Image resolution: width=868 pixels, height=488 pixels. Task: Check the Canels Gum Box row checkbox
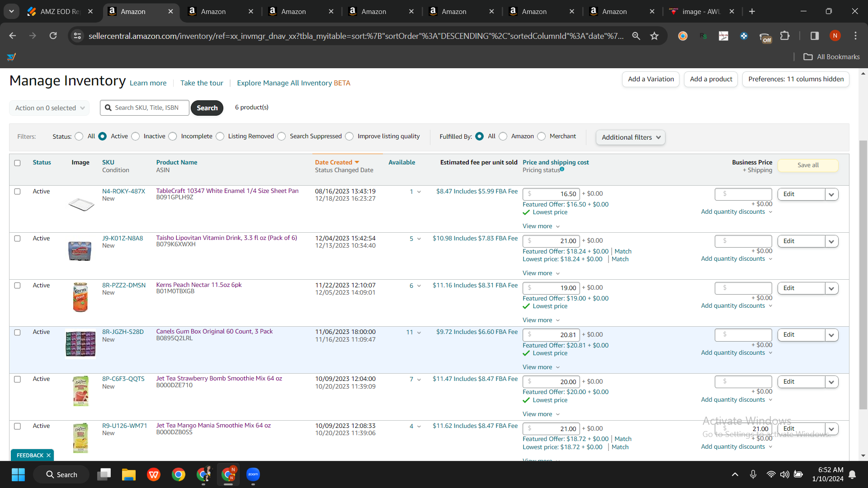(x=17, y=333)
